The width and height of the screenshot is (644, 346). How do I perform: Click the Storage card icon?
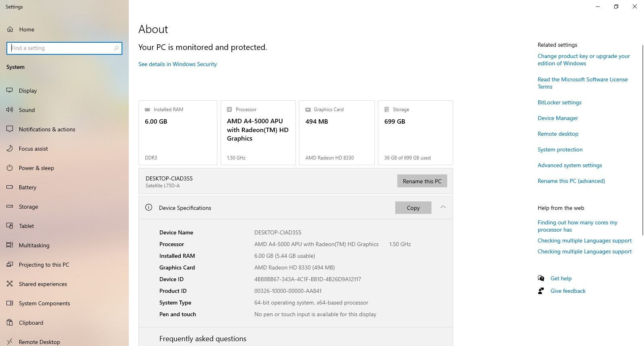(x=387, y=110)
